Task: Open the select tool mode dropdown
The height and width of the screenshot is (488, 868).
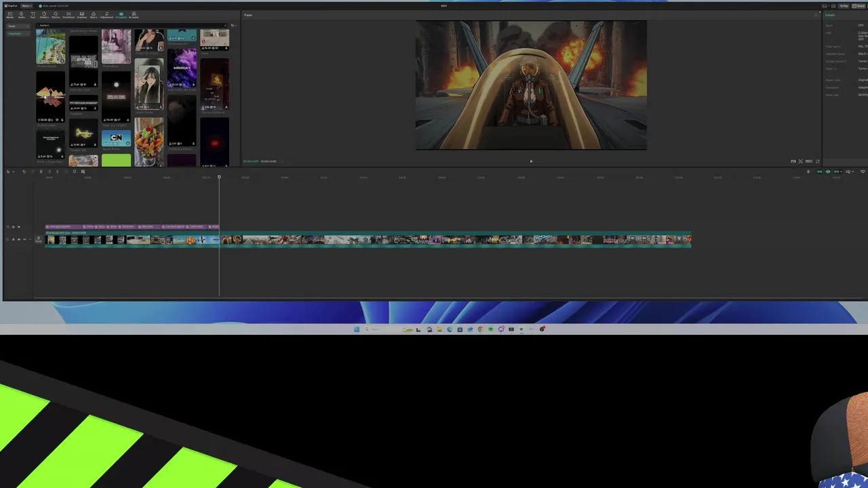Action: 14,171
